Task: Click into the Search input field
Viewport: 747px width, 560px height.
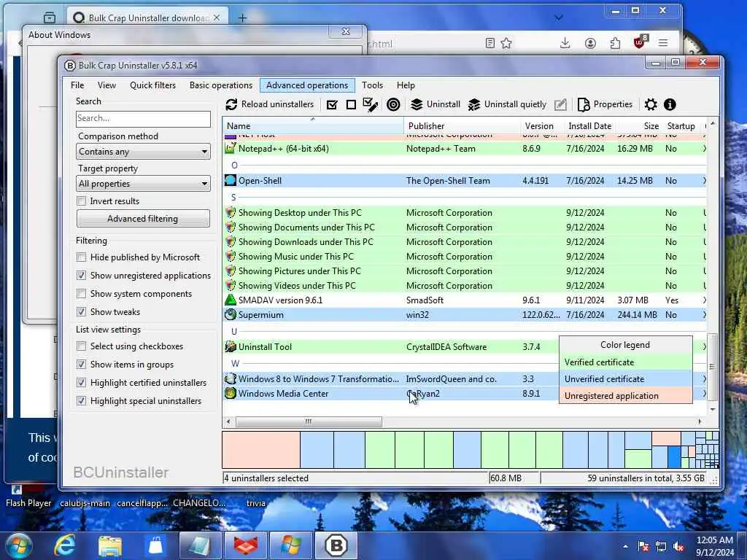Action: pos(143,118)
